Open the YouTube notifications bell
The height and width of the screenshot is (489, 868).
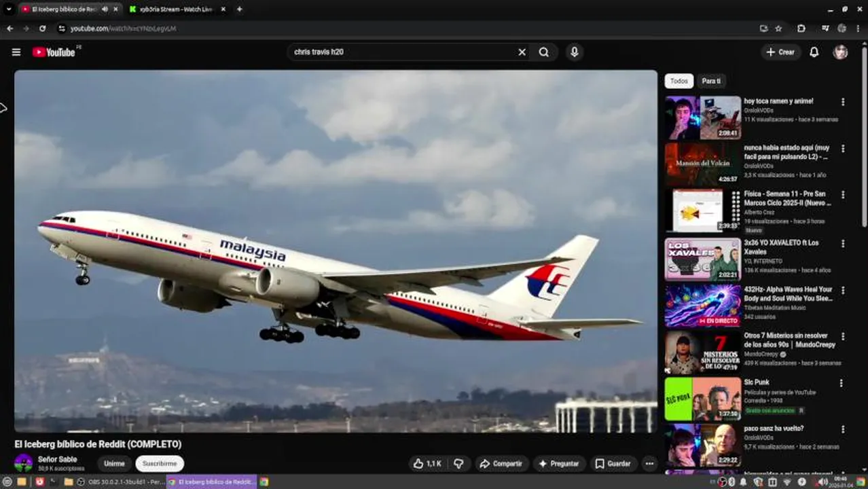pyautogui.click(x=814, y=52)
